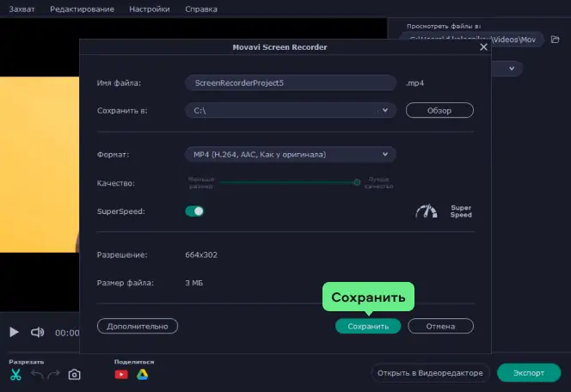The image size is (571, 392).
Task: Click Открыть в Видеоредакторе button
Action: click(x=430, y=373)
